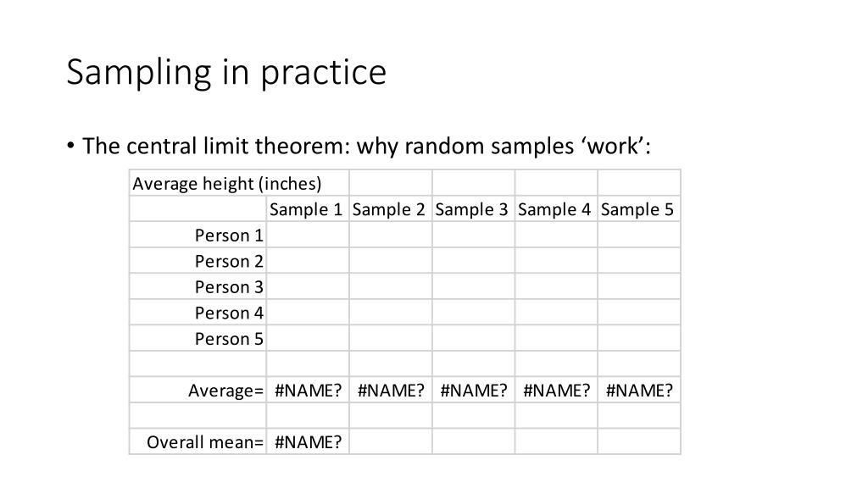Select the #NAME? cell beside Overall mean

tap(308, 442)
